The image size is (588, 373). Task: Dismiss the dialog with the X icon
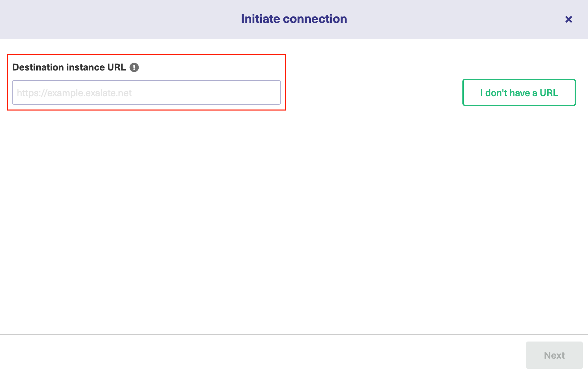point(568,19)
